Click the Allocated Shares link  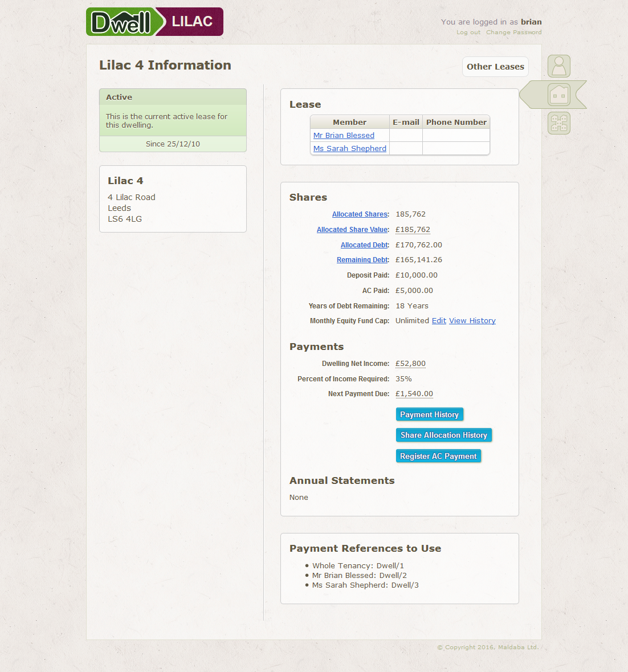tap(360, 214)
